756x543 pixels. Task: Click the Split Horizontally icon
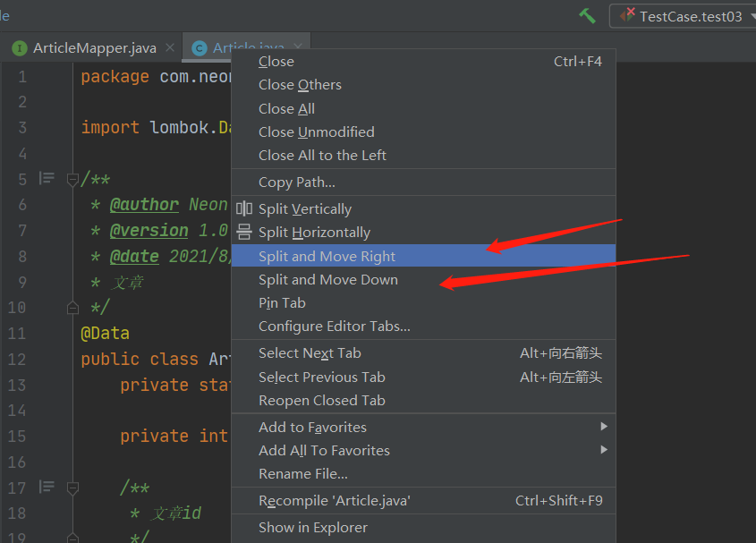[244, 232]
